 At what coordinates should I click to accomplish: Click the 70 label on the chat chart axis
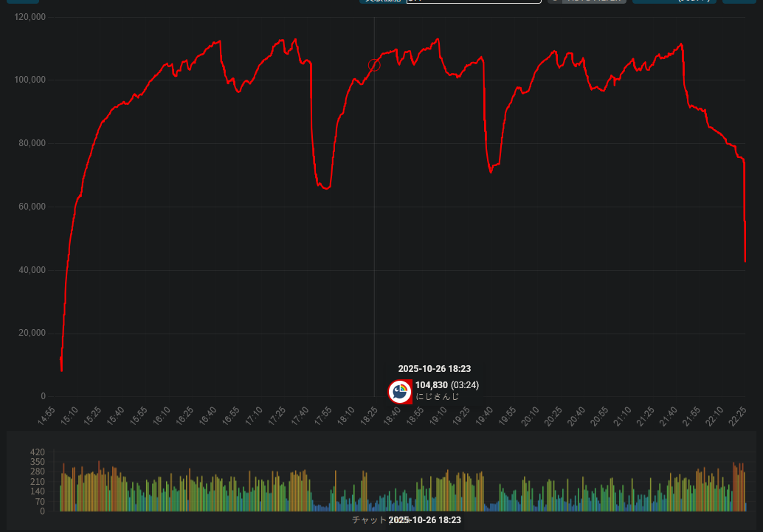pos(40,502)
